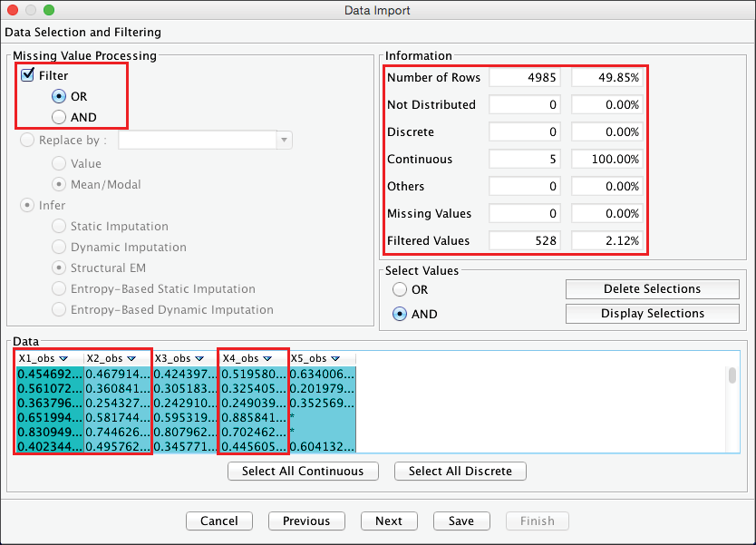
Task: Choose AND in the Select Values group
Action: coord(399,314)
